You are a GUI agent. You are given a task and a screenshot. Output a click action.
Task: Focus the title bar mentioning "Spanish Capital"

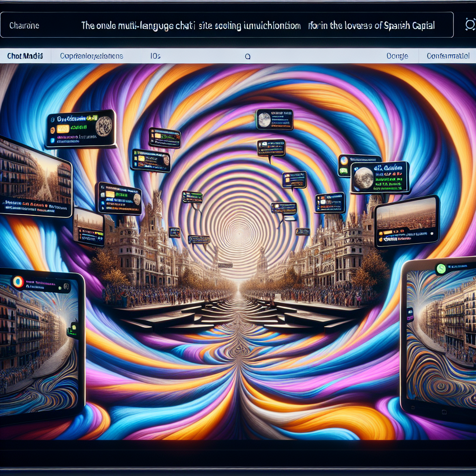227,25
